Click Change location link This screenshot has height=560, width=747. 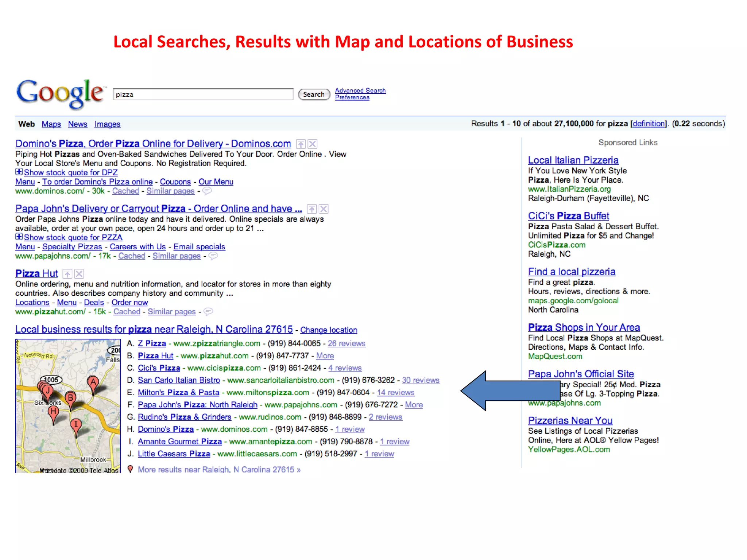[x=329, y=330]
